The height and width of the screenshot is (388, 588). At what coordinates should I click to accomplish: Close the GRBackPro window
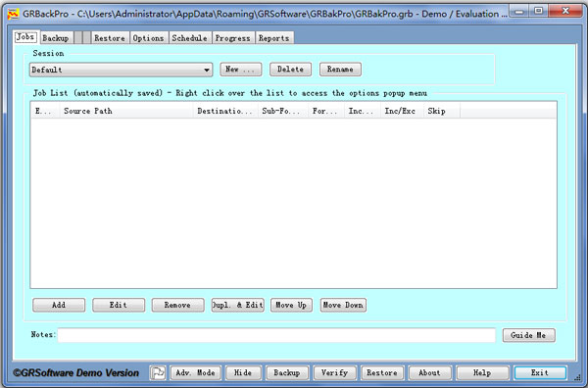[x=565, y=11]
